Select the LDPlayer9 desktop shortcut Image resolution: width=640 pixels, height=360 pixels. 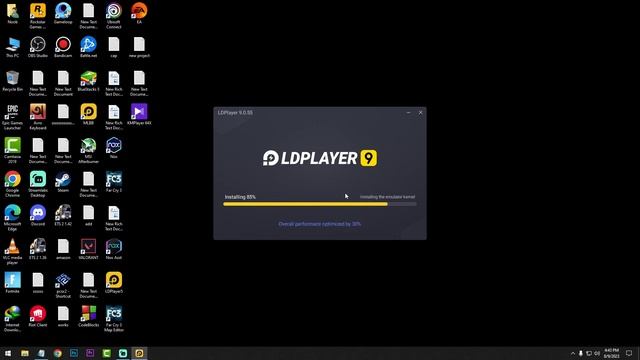tap(113, 283)
